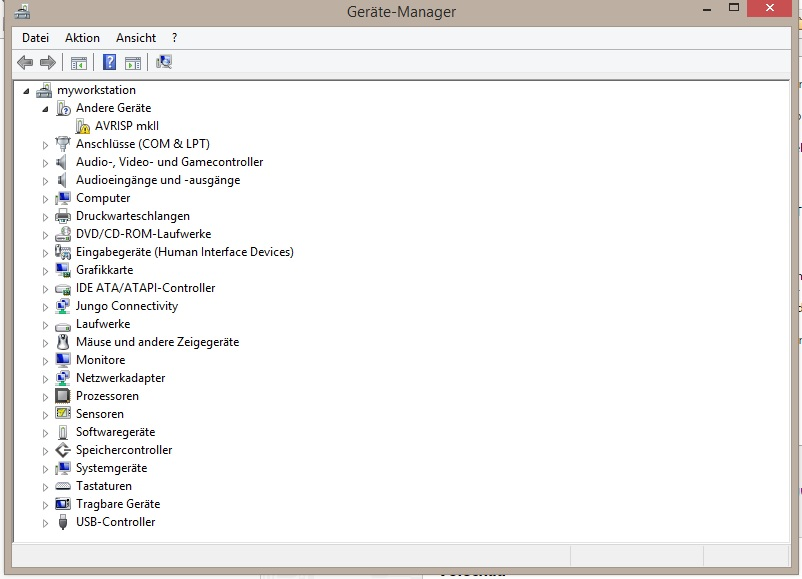Click the USB-Controller plug icon
Image resolution: width=802 pixels, height=579 pixels.
pos(63,522)
